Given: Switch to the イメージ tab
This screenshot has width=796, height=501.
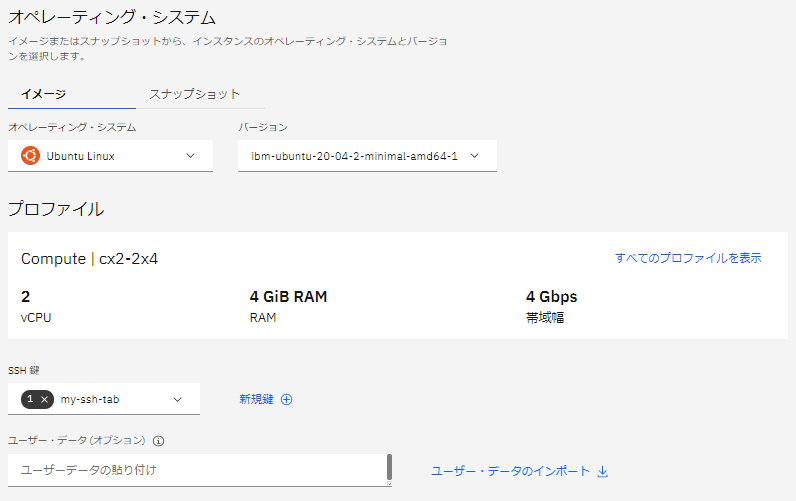Looking at the screenshot, I should [x=43, y=94].
